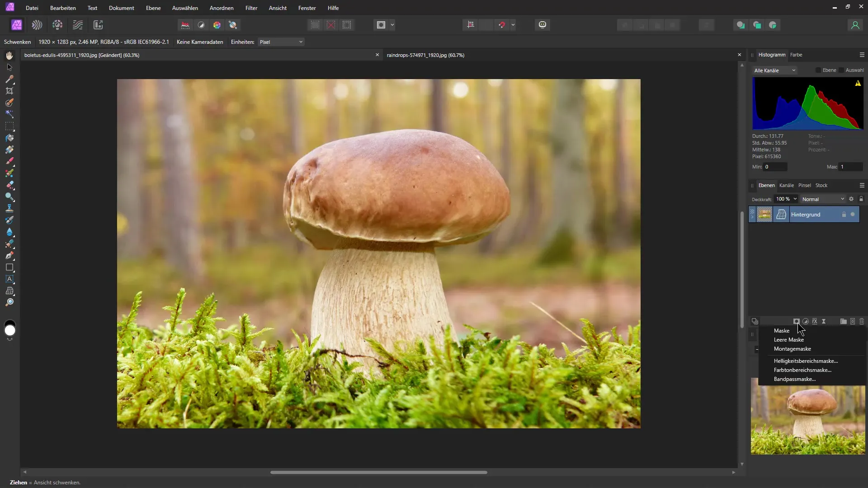Open the Histogramm panel menu
Image resolution: width=868 pixels, height=488 pixels.
click(862, 55)
